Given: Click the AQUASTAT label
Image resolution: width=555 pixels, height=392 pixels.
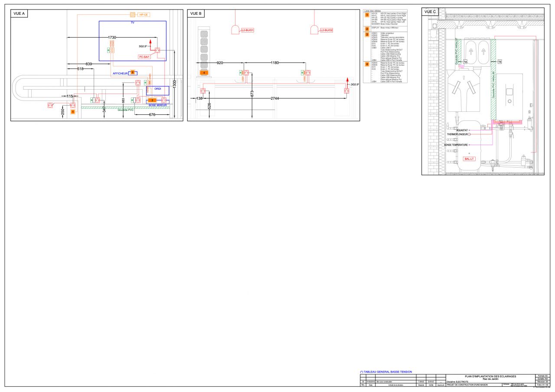Looking at the screenshot, I should coord(462,130).
